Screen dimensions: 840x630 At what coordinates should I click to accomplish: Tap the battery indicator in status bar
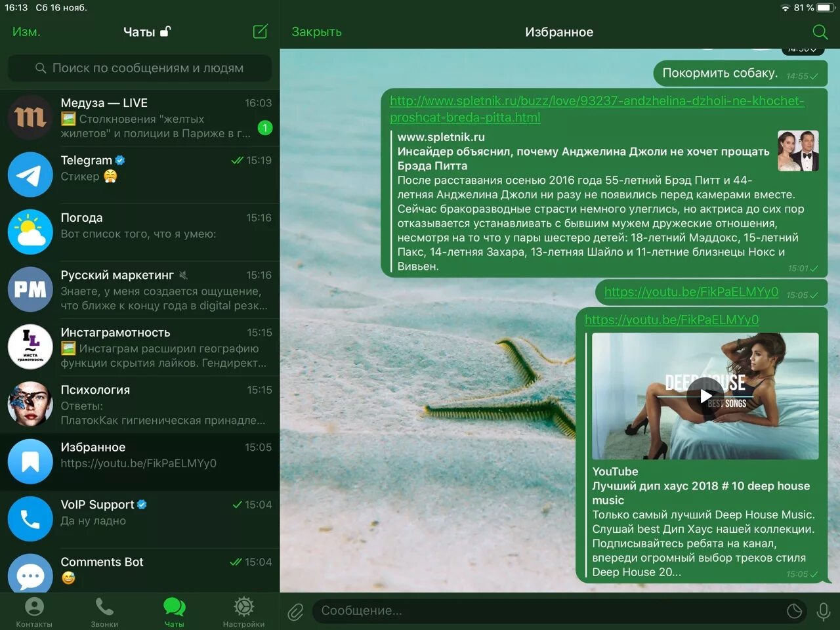(x=825, y=8)
